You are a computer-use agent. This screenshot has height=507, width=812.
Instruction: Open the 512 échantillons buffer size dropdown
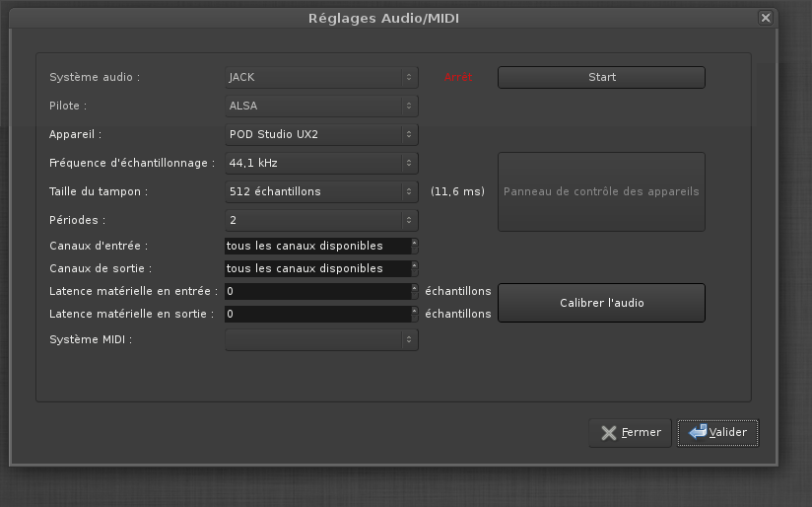pos(321,191)
